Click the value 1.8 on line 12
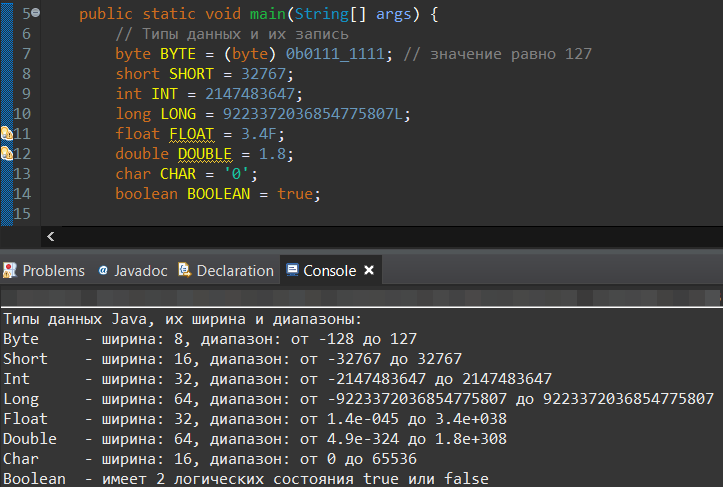This screenshot has width=723, height=487. (x=272, y=154)
